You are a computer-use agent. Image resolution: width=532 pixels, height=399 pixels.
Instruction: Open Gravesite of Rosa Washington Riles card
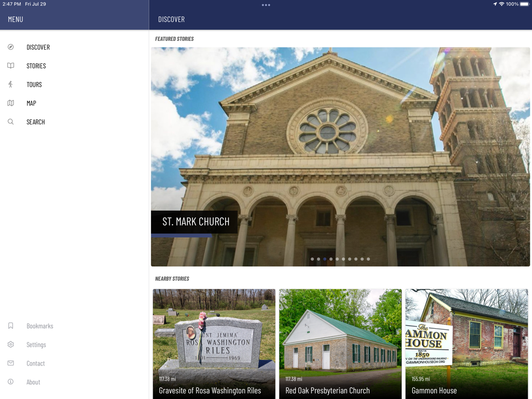pyautogui.click(x=214, y=344)
